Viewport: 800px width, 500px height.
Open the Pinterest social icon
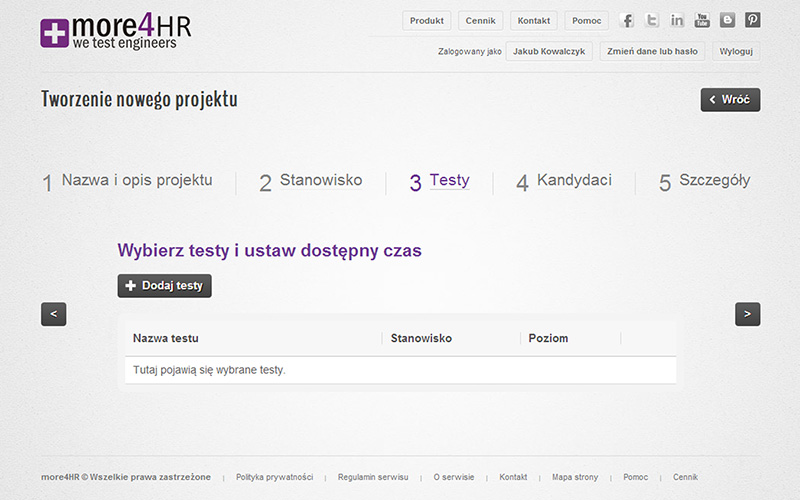click(x=753, y=20)
